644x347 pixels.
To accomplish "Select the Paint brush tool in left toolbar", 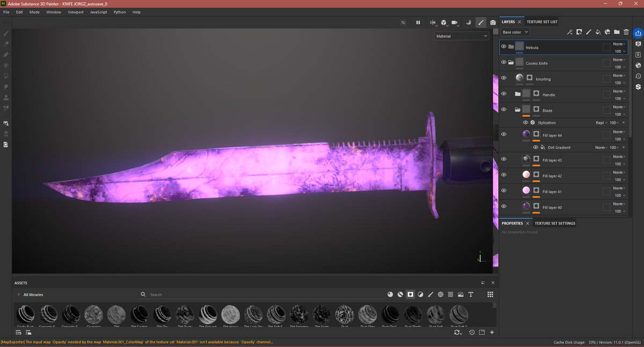I will pyautogui.click(x=6, y=33).
